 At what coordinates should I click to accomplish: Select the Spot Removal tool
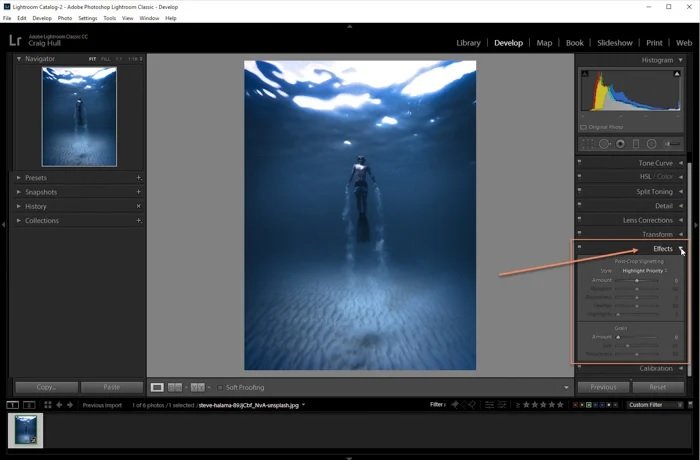click(604, 144)
